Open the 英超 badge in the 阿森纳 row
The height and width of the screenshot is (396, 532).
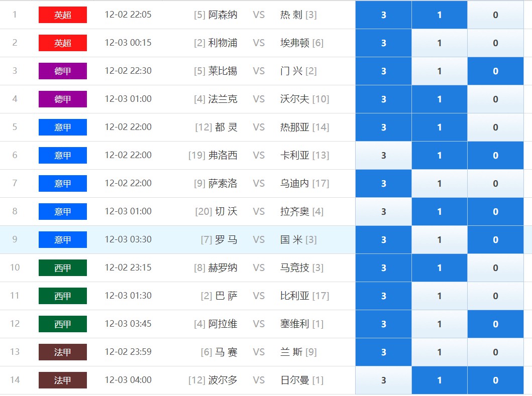coord(63,15)
